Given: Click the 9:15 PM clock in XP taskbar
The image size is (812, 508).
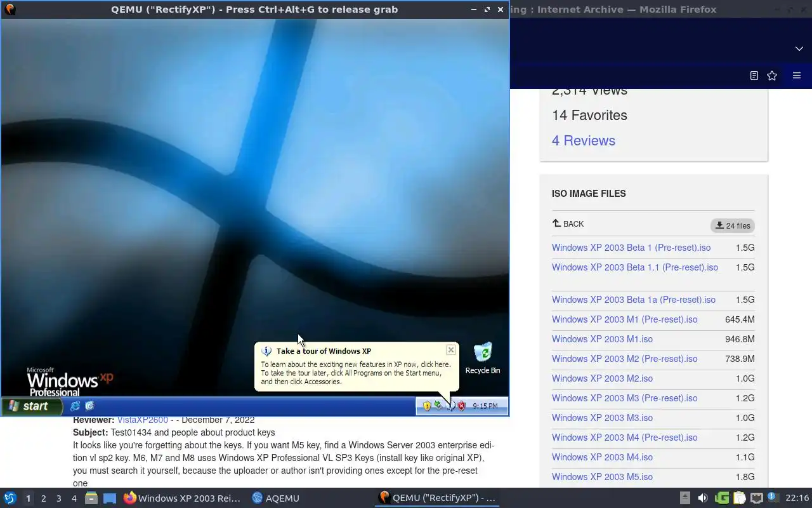Looking at the screenshot, I should tap(485, 406).
